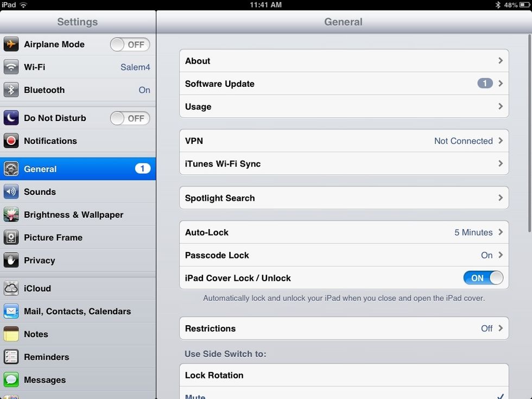The height and width of the screenshot is (399, 532).
Task: Tap the Notes label in sidebar
Action: tap(36, 334)
